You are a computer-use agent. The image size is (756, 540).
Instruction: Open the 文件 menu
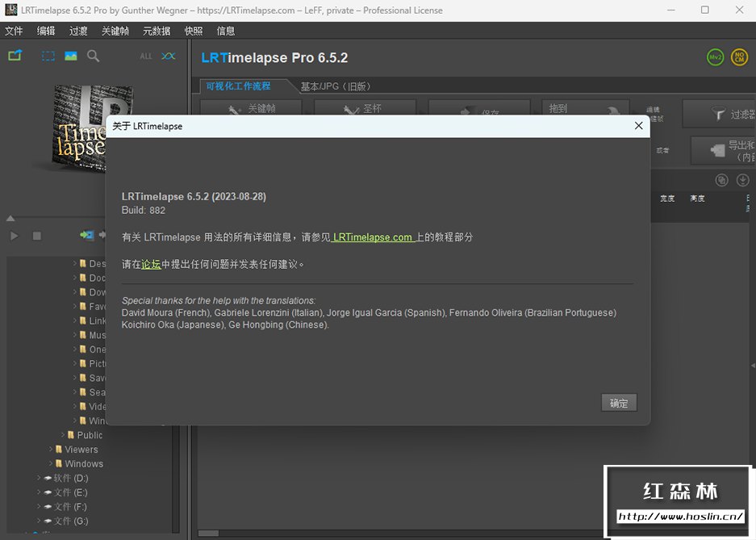14,31
